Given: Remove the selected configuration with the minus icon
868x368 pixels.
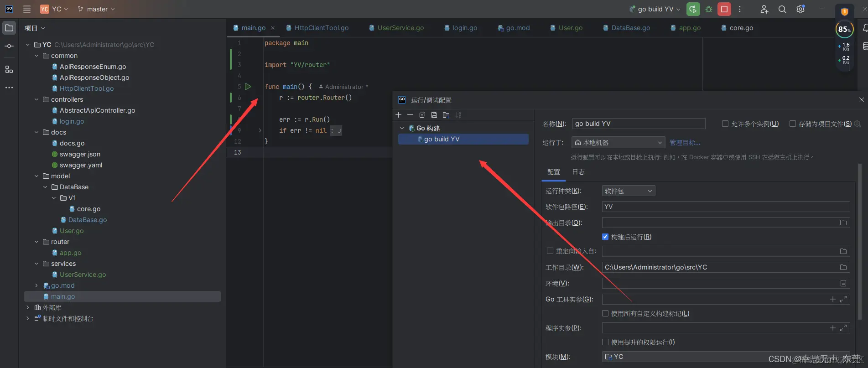Looking at the screenshot, I should coord(410,115).
